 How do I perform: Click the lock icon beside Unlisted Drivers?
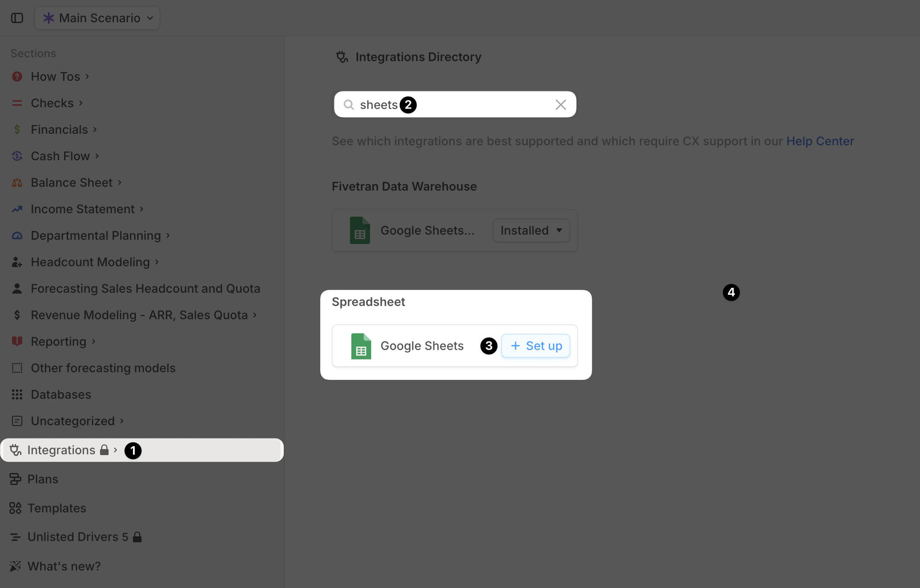point(138,537)
